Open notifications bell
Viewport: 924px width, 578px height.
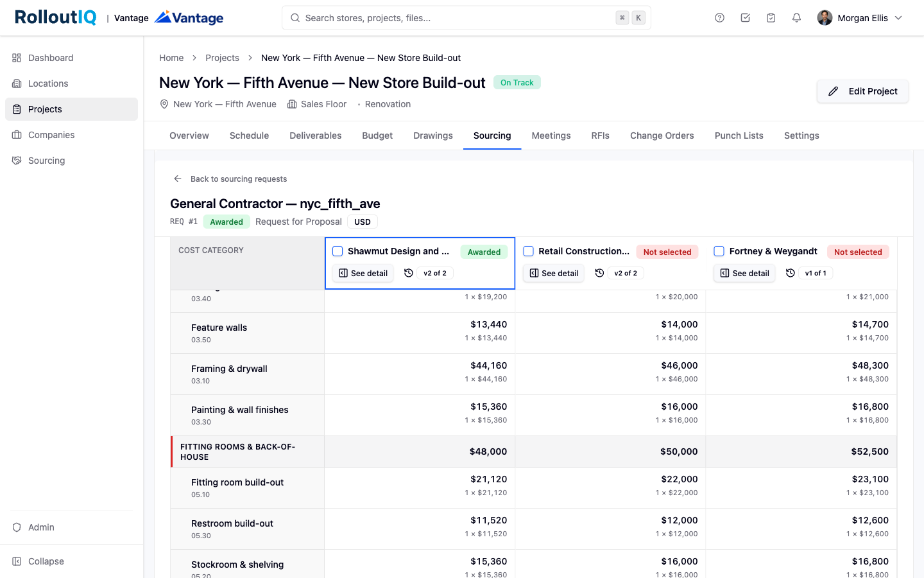[x=796, y=18]
